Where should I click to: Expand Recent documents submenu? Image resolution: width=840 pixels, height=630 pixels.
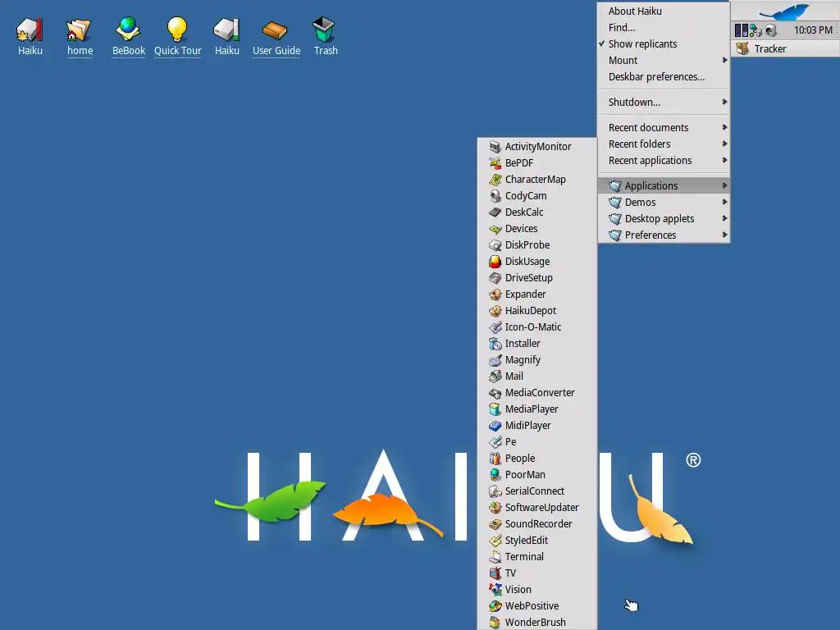(663, 127)
